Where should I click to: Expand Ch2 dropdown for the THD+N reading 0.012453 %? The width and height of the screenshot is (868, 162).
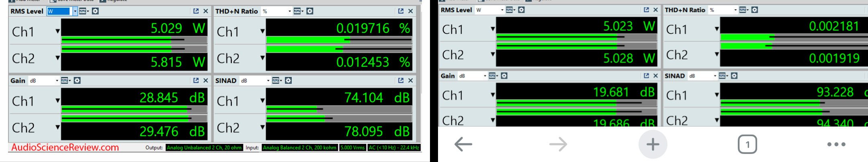(x=262, y=58)
